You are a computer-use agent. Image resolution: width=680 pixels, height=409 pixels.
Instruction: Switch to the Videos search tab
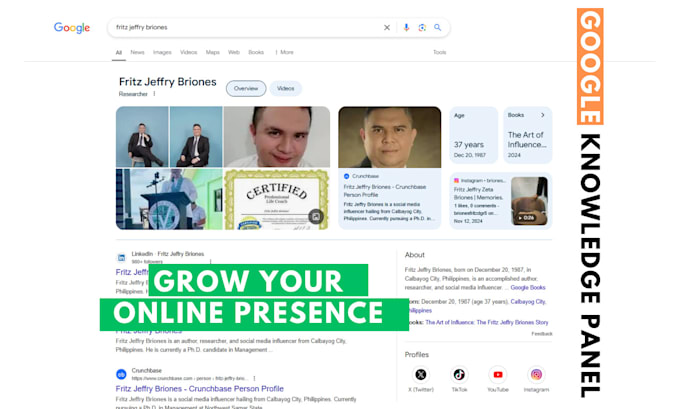coord(189,52)
